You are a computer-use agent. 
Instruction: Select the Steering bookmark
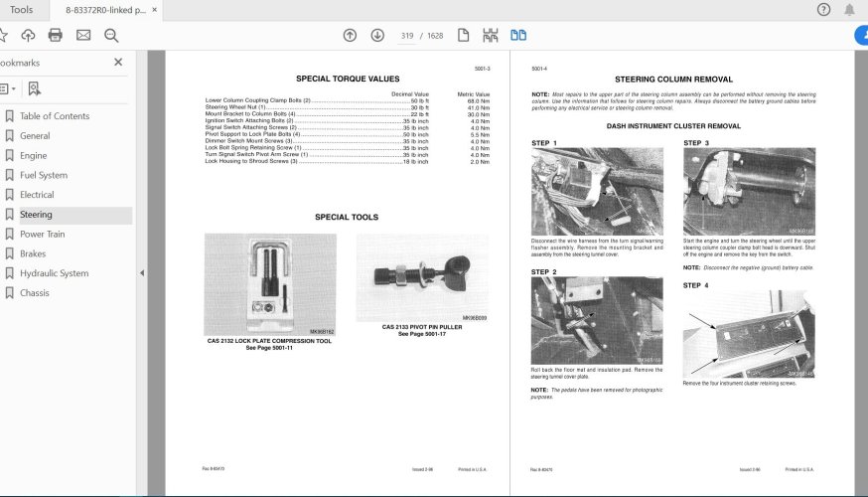coord(36,215)
